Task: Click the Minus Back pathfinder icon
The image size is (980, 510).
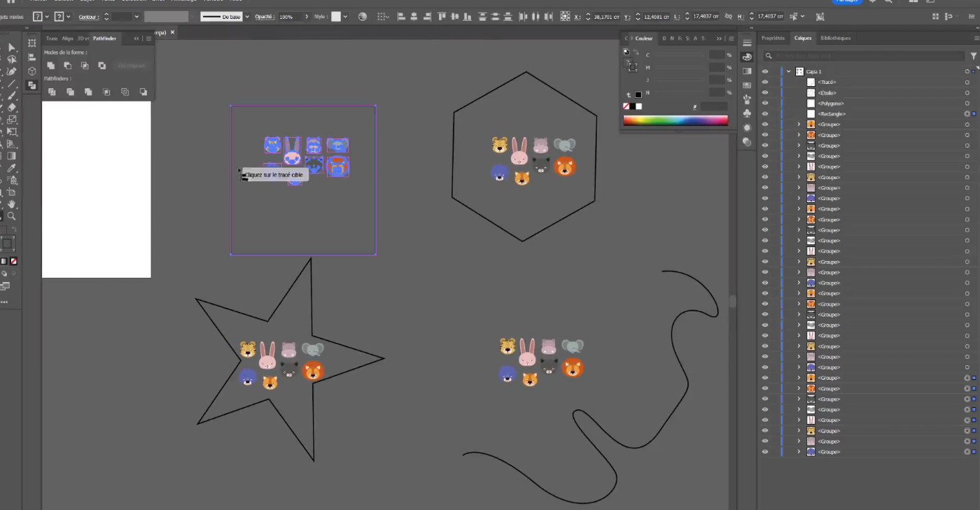Action: pyautogui.click(x=143, y=92)
